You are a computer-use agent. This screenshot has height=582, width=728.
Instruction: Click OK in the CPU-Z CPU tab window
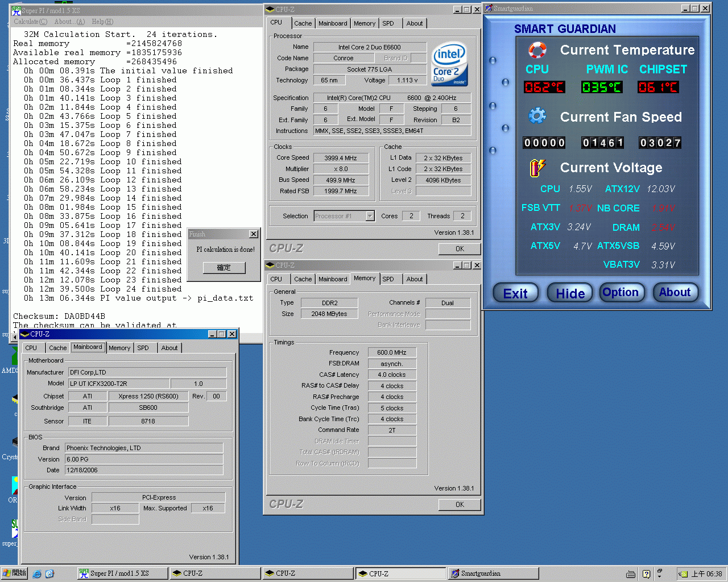click(x=460, y=249)
